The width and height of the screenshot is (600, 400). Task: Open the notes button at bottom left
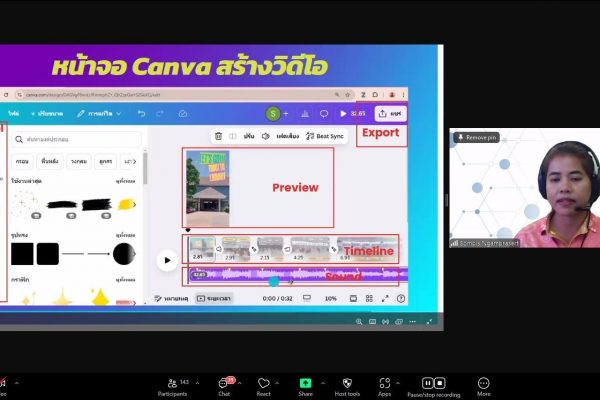[171, 299]
